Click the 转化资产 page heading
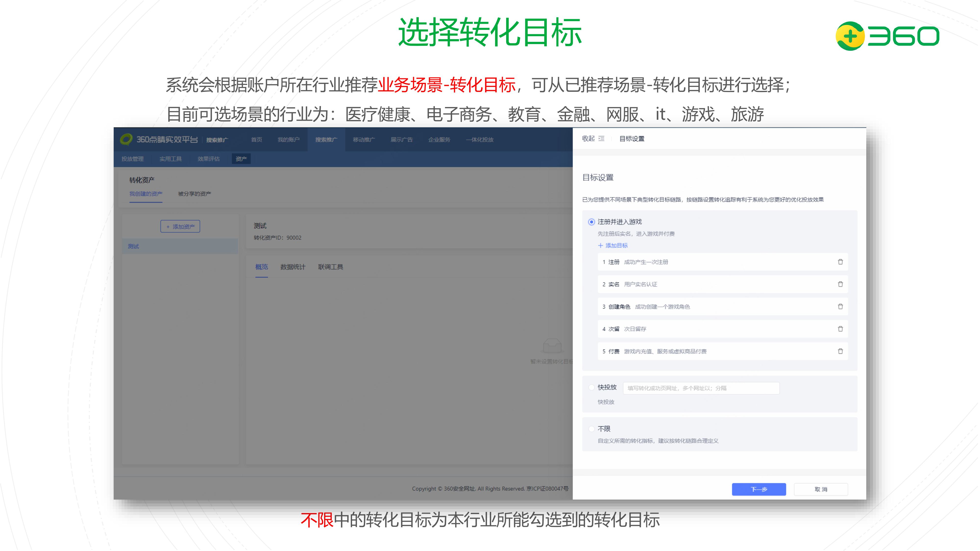The image size is (980, 551). pos(142,180)
